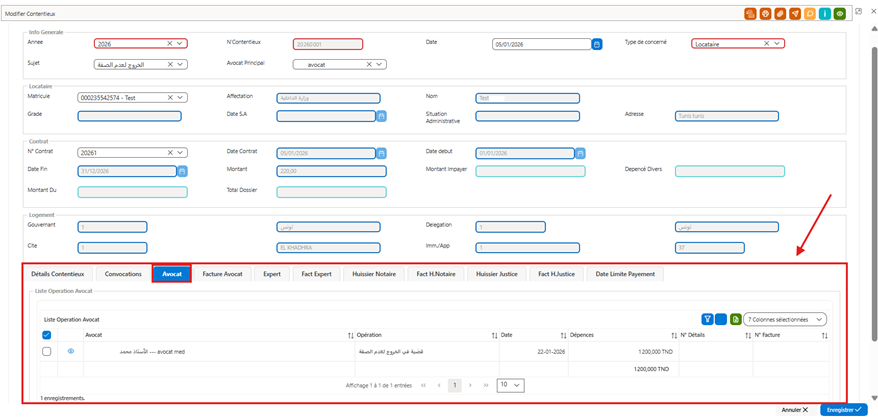Click previous page arrow in pagination
Image resolution: width=878 pixels, height=417 pixels.
click(440, 385)
